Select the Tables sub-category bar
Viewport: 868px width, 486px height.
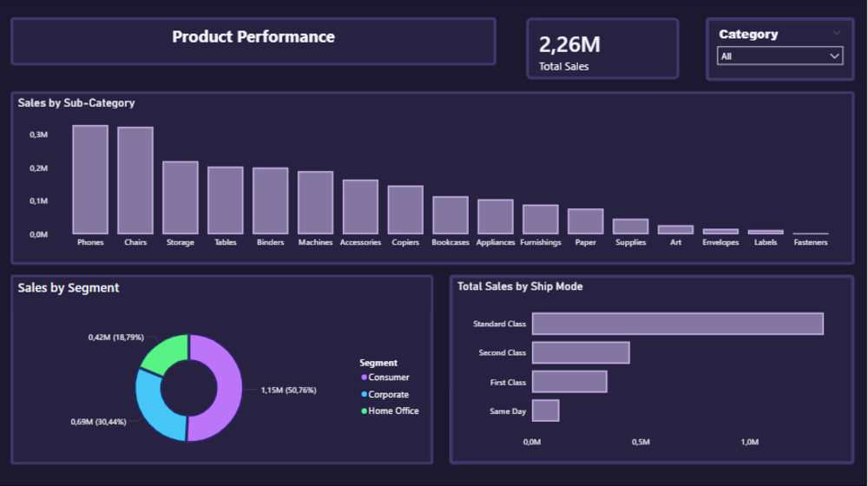click(x=226, y=200)
